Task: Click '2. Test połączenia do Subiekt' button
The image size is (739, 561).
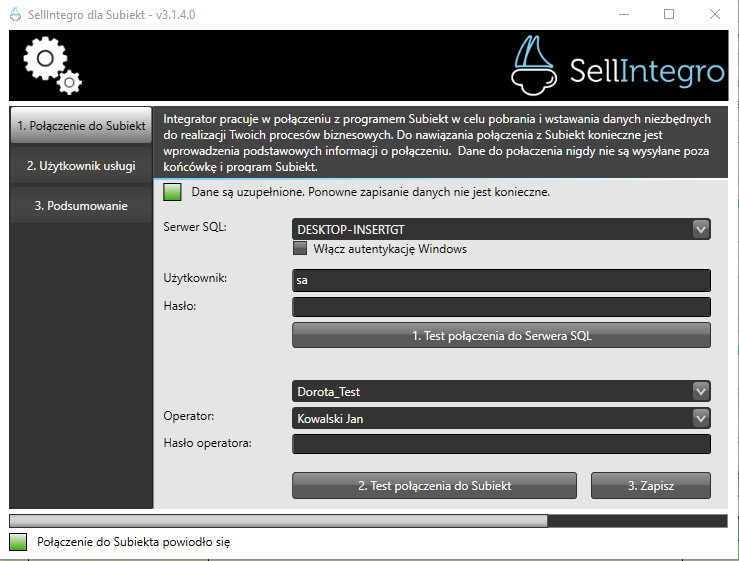Action: [x=434, y=486]
